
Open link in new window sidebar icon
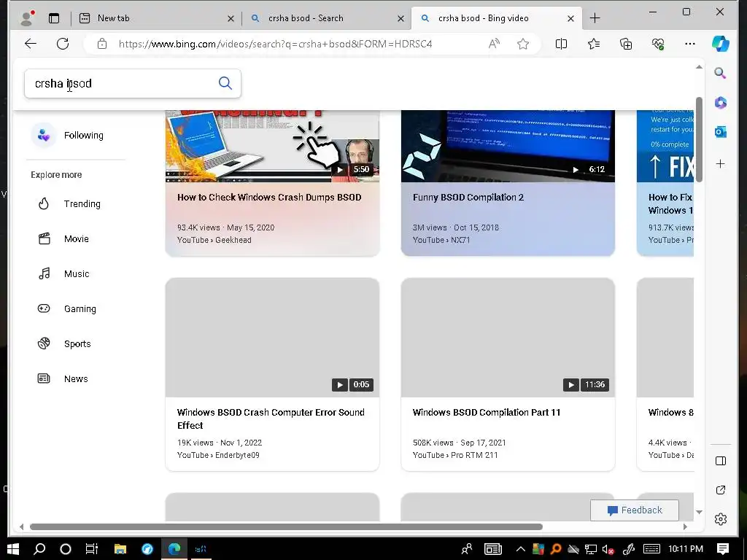[721, 490]
